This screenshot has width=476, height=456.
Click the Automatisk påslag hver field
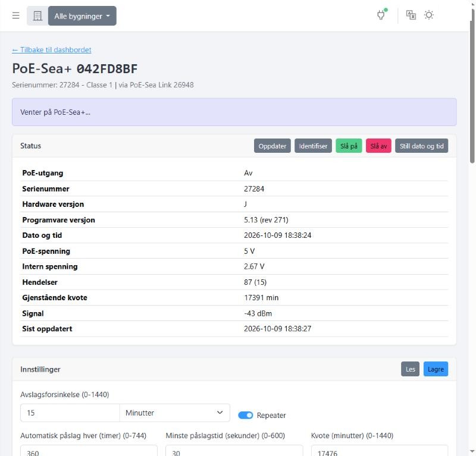(x=89, y=451)
